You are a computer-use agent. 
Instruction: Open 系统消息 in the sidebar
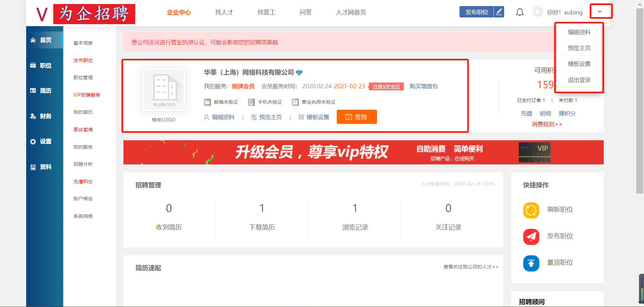coord(83,216)
